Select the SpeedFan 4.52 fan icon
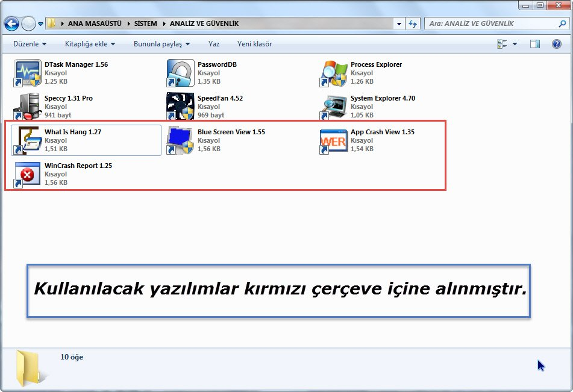 coord(180,107)
